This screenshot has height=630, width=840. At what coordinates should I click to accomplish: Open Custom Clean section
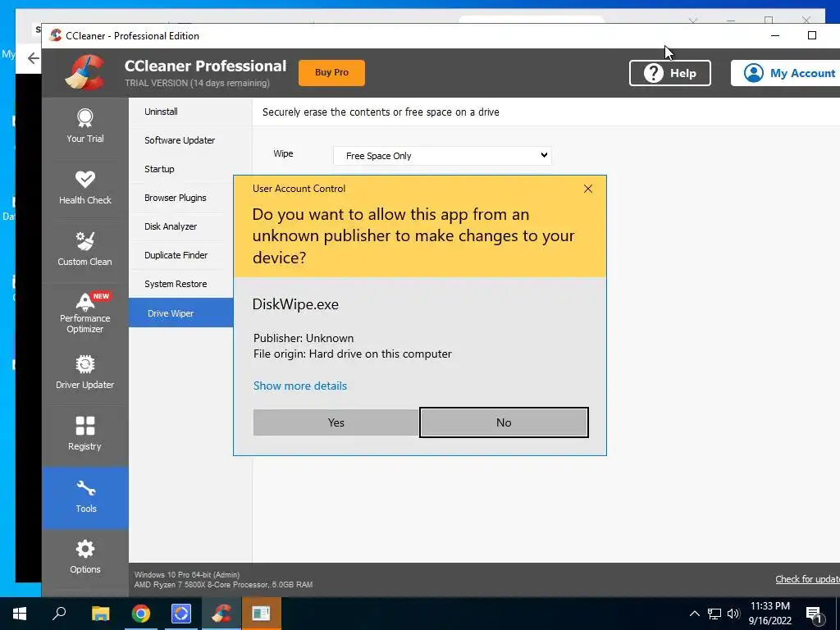[x=85, y=251]
